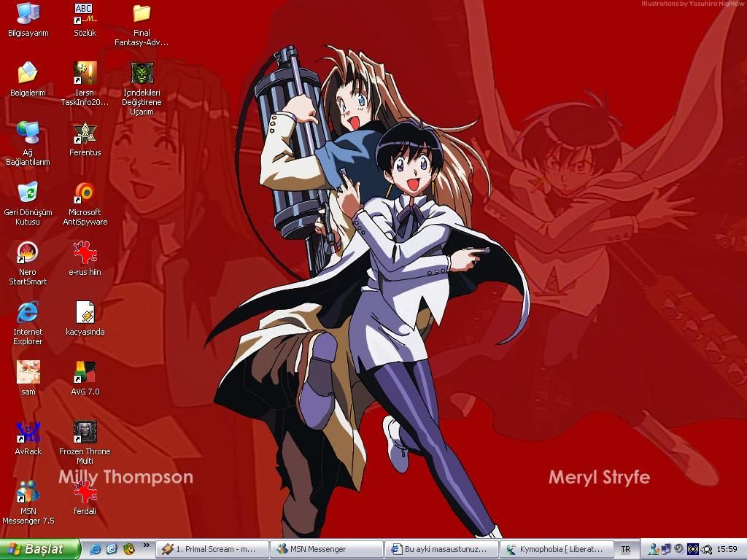Select the kacyasinda file icon
747x560 pixels.
click(85, 313)
